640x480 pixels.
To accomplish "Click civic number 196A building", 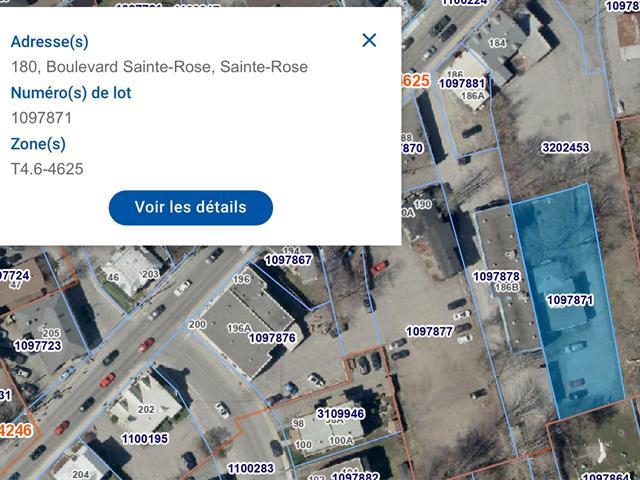I will point(239,328).
